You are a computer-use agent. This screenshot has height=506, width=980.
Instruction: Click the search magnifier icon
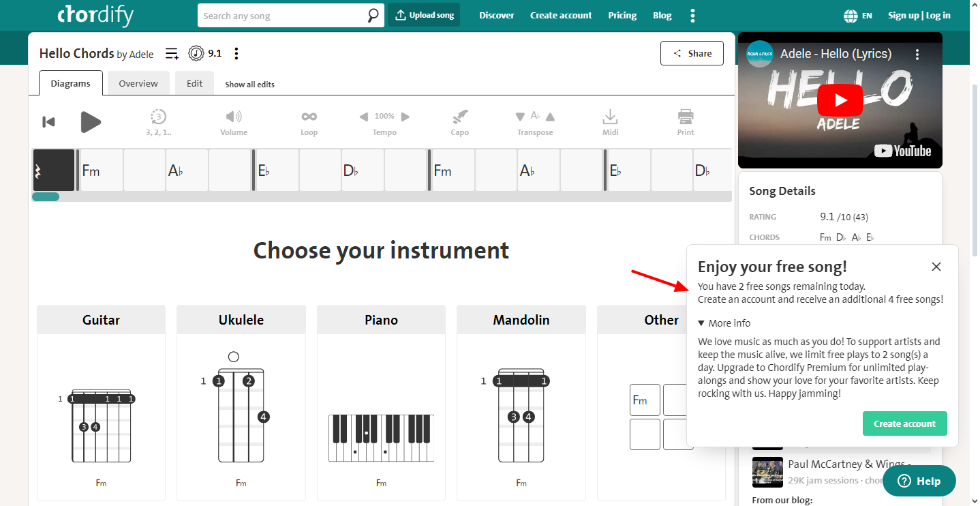373,15
